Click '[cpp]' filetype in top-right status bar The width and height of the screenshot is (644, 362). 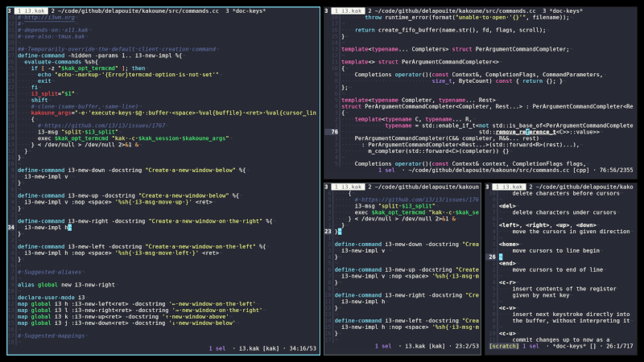580,170
